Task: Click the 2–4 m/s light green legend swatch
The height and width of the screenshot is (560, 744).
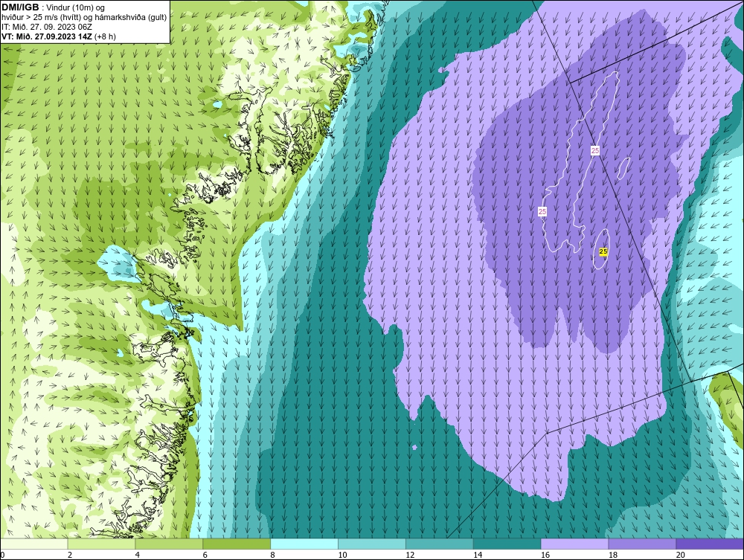Action: (101, 544)
